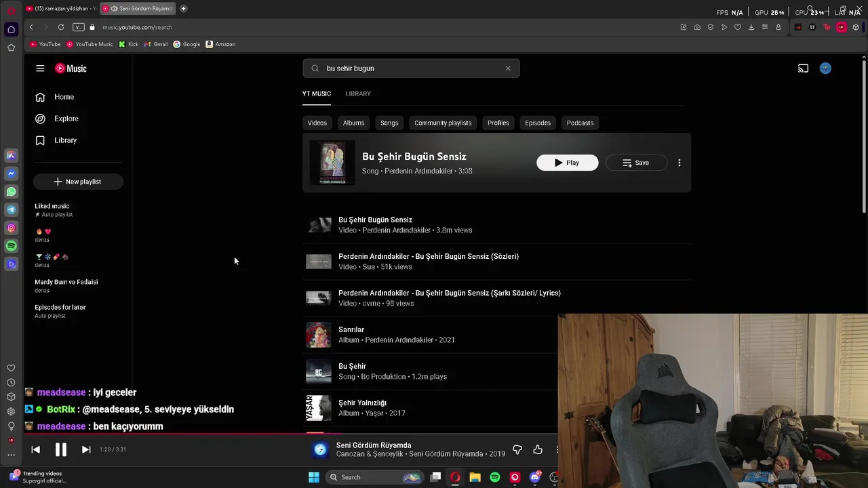This screenshot has height=488, width=868.
Task: Filter results by Podcasts chip
Action: pos(580,123)
